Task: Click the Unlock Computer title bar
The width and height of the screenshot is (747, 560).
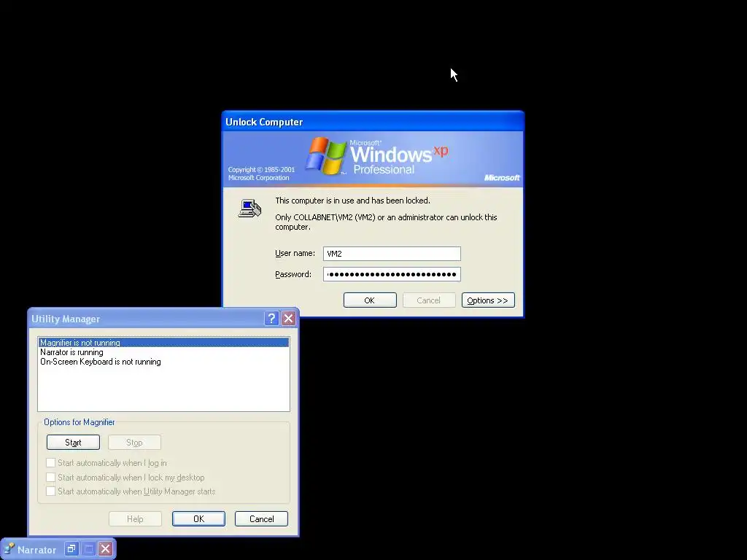Action: (373, 122)
